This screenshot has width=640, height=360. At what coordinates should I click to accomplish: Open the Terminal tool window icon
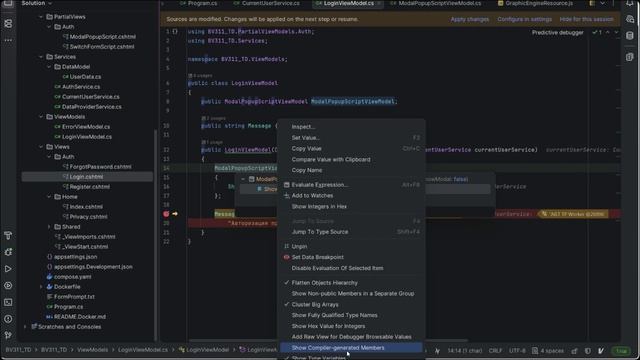pos(8,302)
